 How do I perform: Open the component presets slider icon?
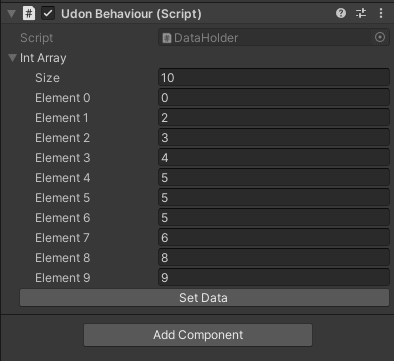361,13
